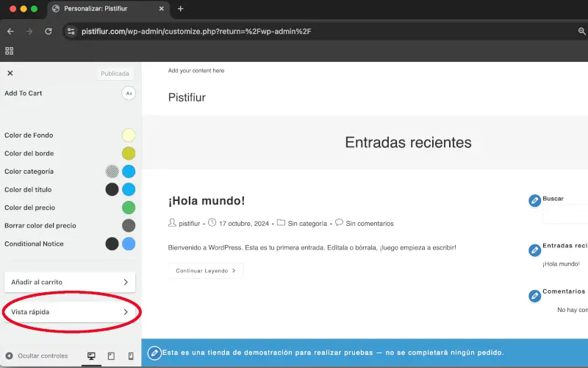588x368 pixels.
Task: Pick the Color de Fondo swatch
Action: point(129,135)
